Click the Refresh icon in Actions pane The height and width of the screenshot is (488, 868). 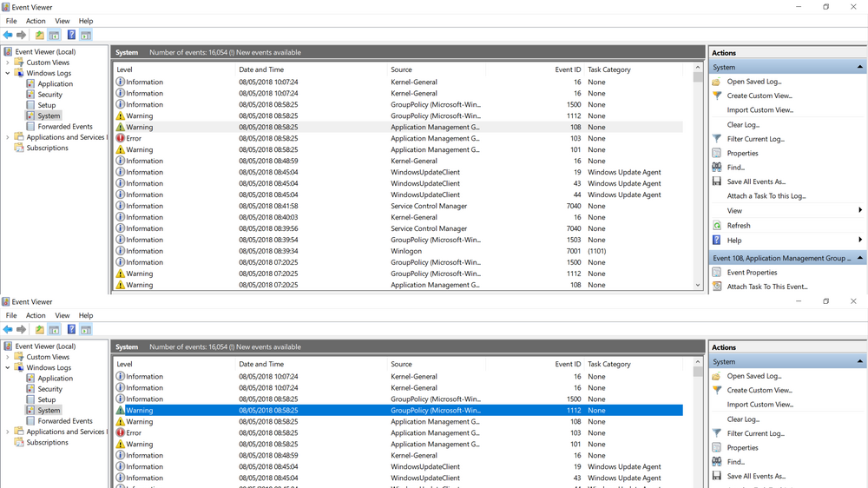coord(717,226)
